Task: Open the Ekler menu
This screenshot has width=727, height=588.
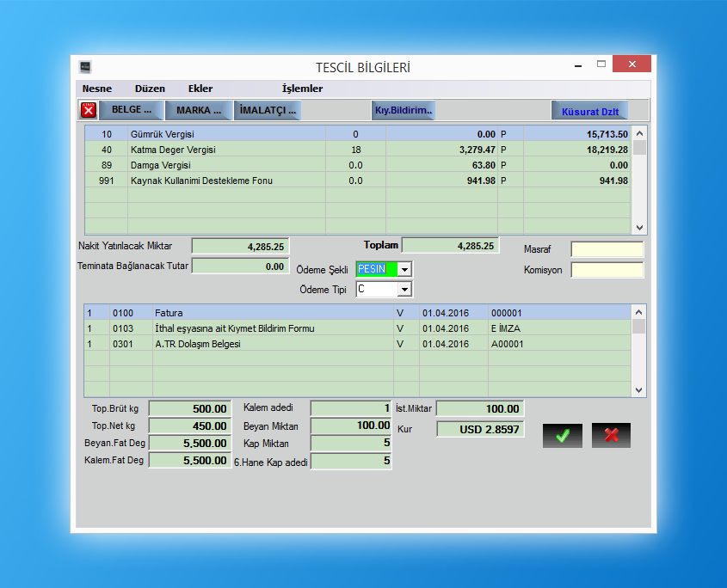Action: [x=200, y=89]
